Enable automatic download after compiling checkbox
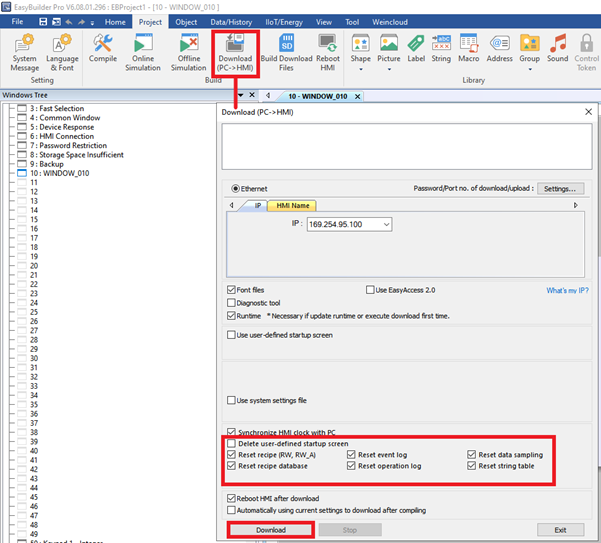 (x=231, y=510)
